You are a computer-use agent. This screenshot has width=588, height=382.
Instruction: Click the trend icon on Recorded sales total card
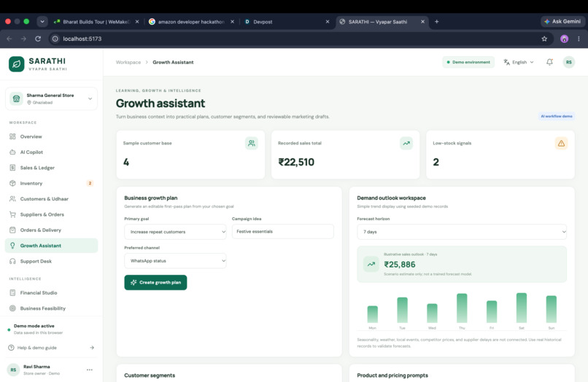pos(406,143)
